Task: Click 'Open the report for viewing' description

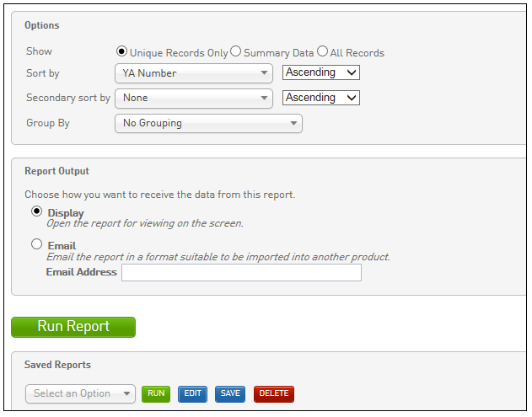Action: 145,223
